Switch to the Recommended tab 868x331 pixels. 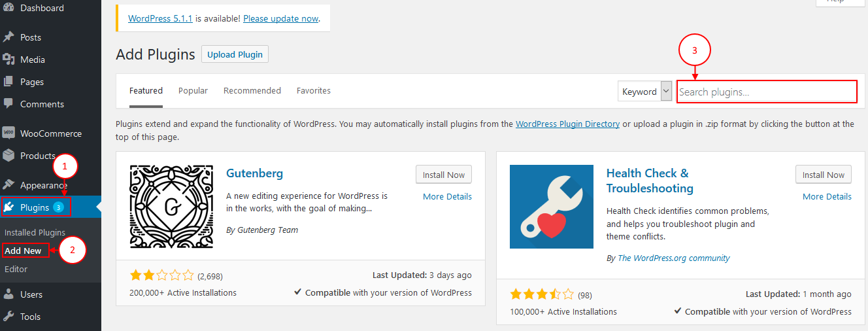(252, 91)
